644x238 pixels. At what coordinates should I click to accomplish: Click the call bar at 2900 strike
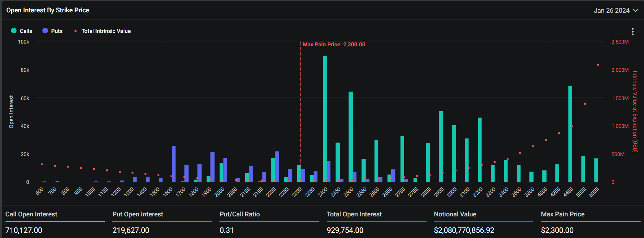[x=441, y=146]
